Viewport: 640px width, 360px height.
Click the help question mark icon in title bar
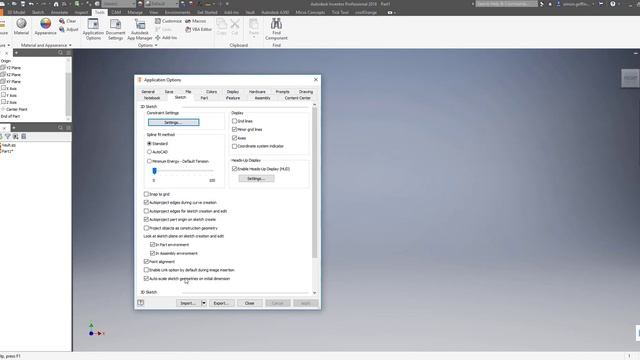pyautogui.click(x=613, y=4)
